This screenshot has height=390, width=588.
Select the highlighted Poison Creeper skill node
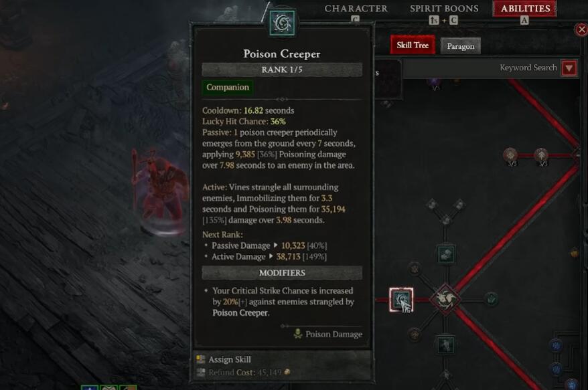[401, 300]
